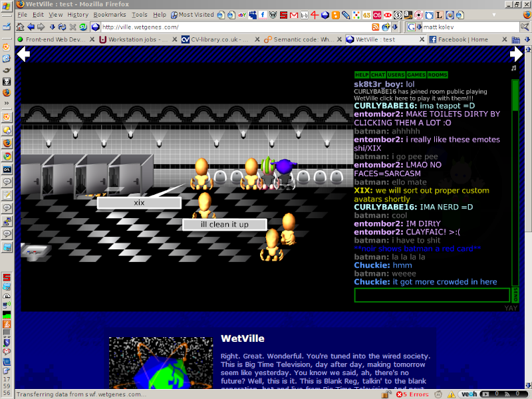
Task: Click the sink in the bathroom scene
Action: point(35,252)
